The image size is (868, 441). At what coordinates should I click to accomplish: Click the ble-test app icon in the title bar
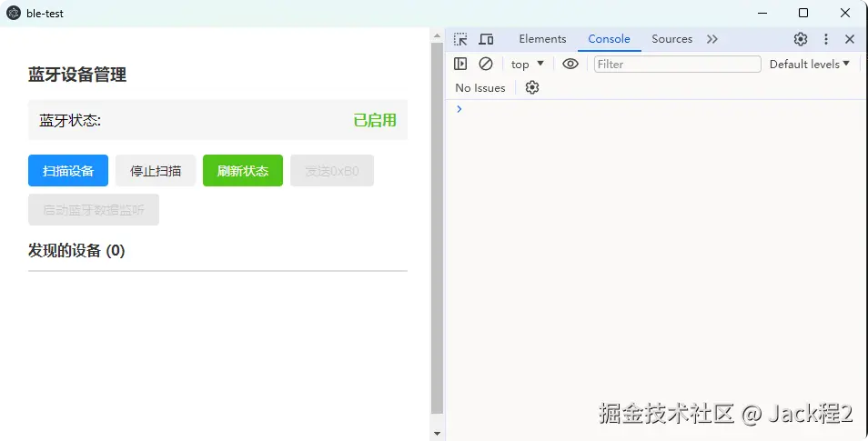coord(14,13)
